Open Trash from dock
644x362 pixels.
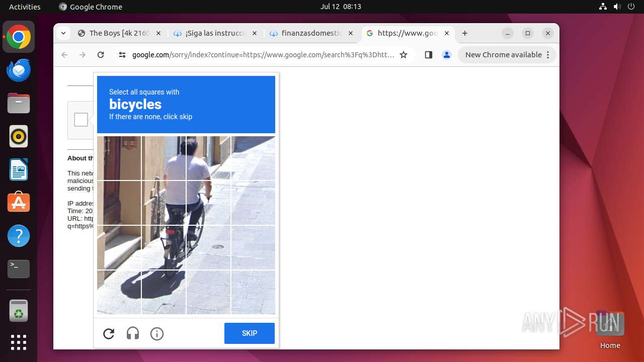tap(19, 311)
